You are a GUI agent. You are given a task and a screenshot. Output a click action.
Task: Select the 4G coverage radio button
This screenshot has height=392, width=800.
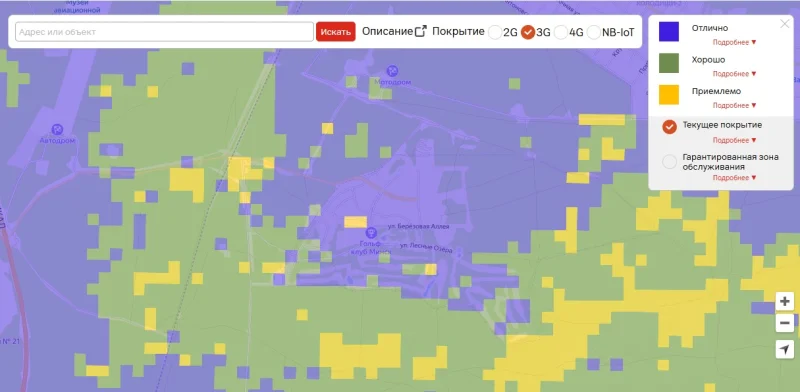pyautogui.click(x=561, y=32)
